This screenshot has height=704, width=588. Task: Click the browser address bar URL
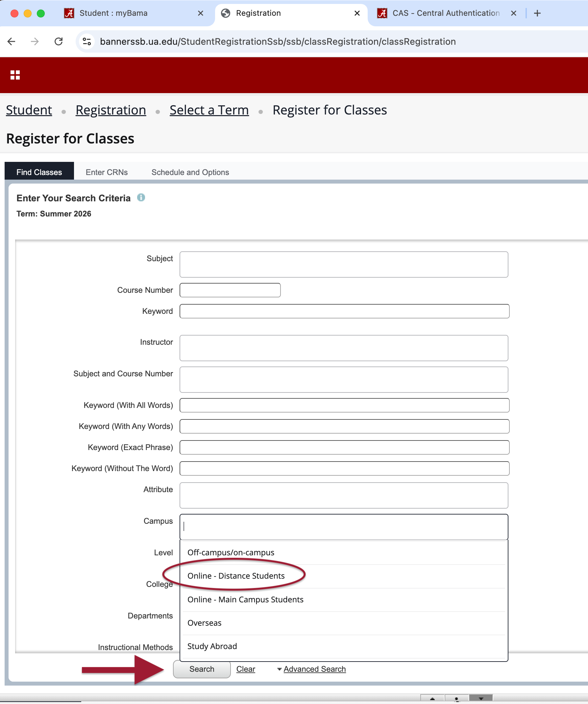[278, 41]
